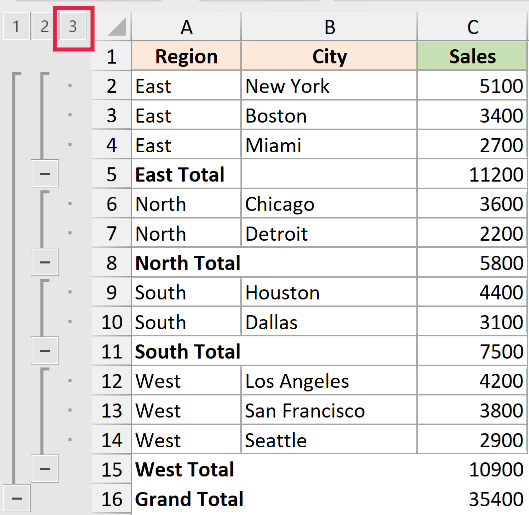Viewport: 529px width, 515px height.
Task: Show outline level 2 subtotals
Action: pyautogui.click(x=44, y=26)
